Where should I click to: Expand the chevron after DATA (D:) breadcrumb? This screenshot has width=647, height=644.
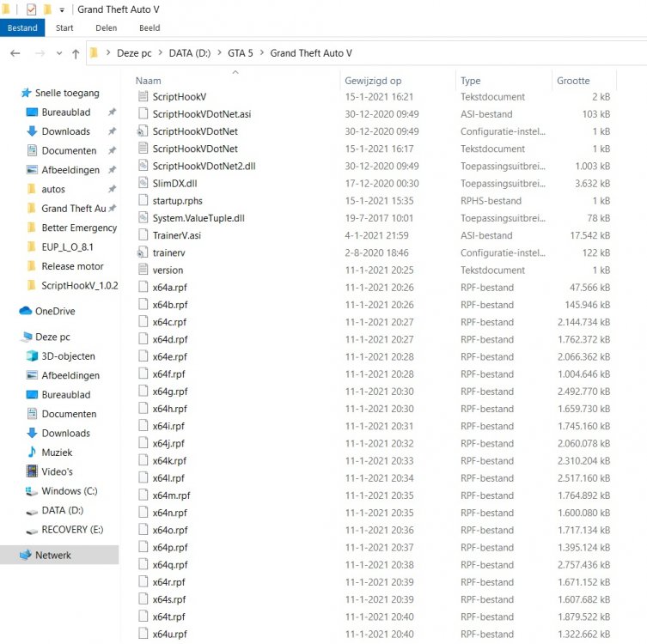coord(219,52)
